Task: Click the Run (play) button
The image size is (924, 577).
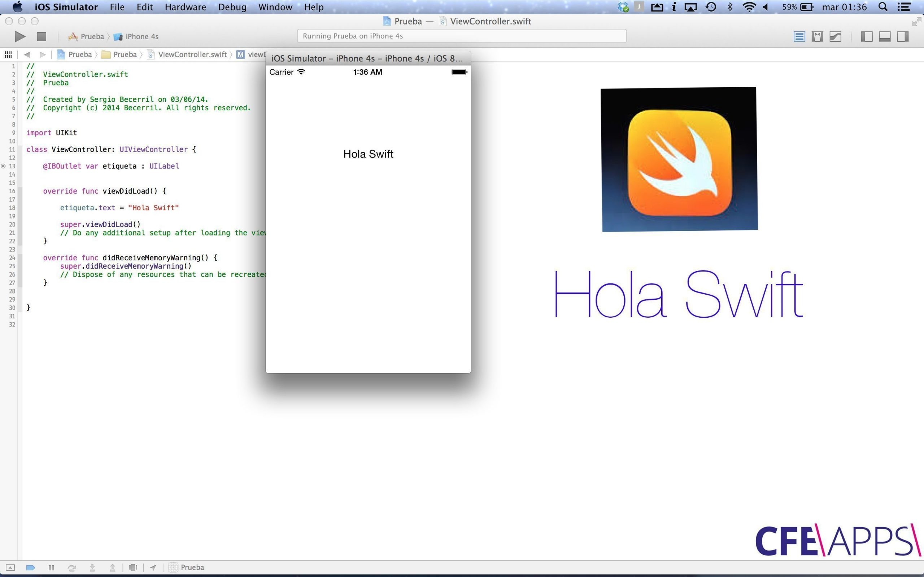Action: click(20, 37)
